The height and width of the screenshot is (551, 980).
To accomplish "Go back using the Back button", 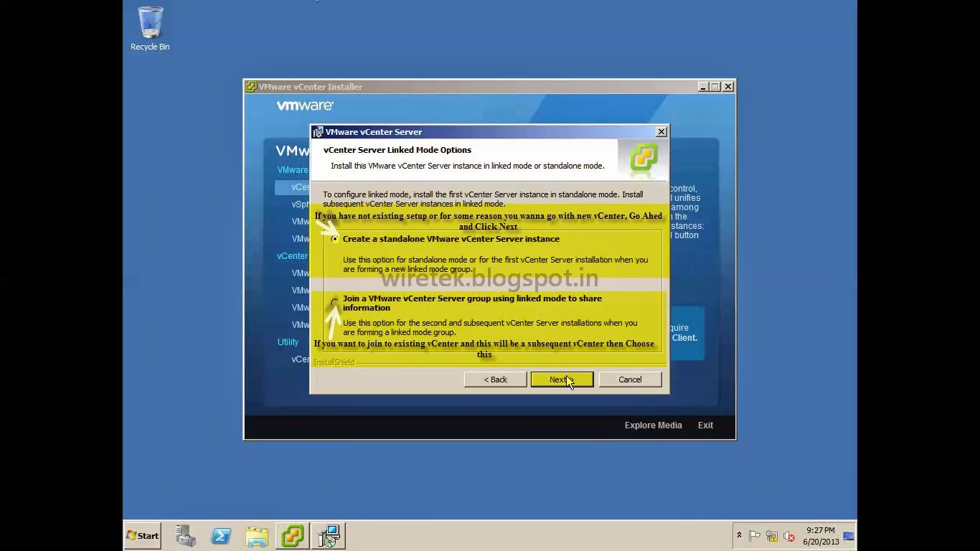I will pos(495,379).
